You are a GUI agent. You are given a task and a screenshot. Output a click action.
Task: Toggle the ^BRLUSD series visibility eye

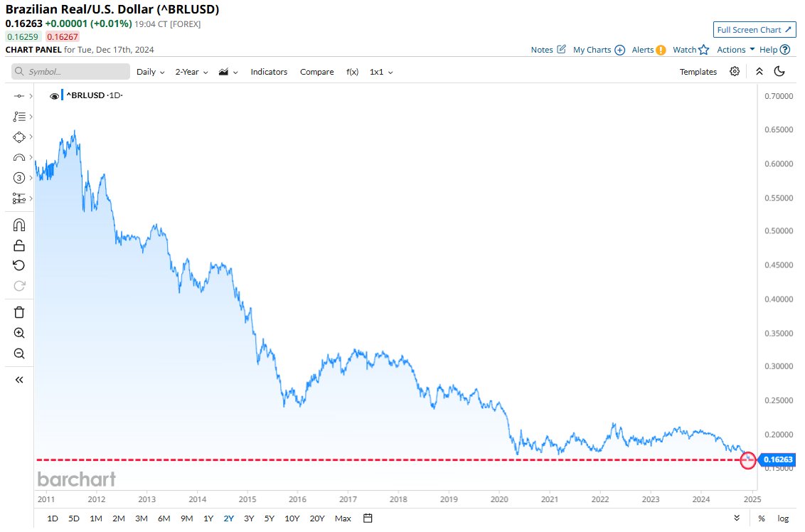coord(54,95)
